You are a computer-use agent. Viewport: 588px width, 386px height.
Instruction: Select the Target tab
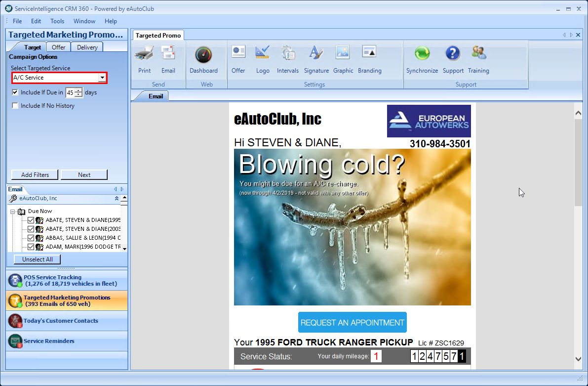pyautogui.click(x=32, y=47)
